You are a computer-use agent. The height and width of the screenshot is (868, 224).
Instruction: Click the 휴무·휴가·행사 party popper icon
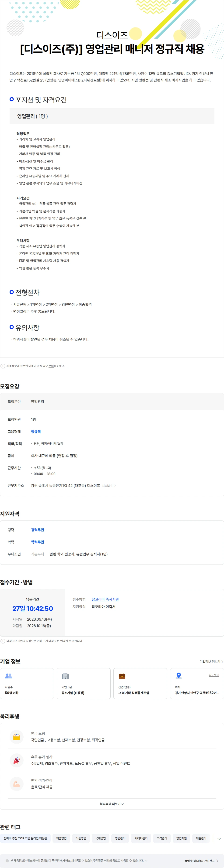17,760
